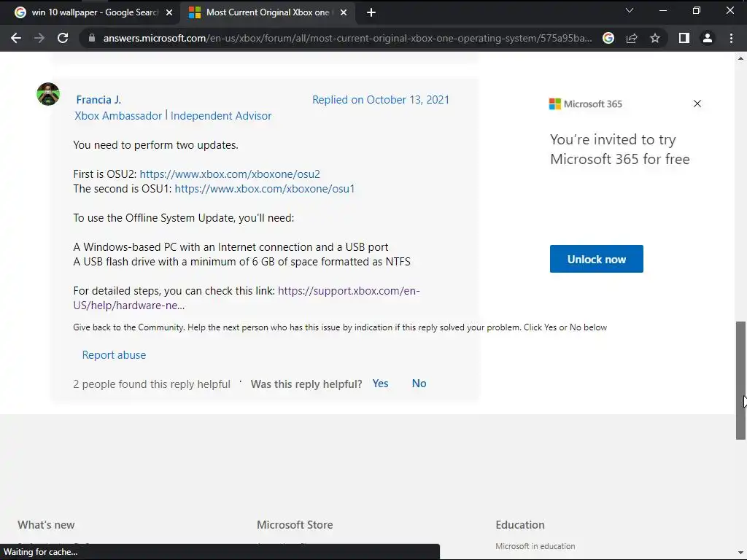747x560 pixels.
Task: Click the Education footer heading
Action: 519,525
